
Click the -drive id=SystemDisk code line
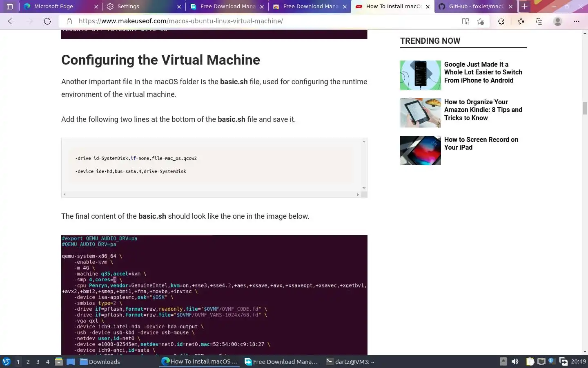tap(136, 158)
